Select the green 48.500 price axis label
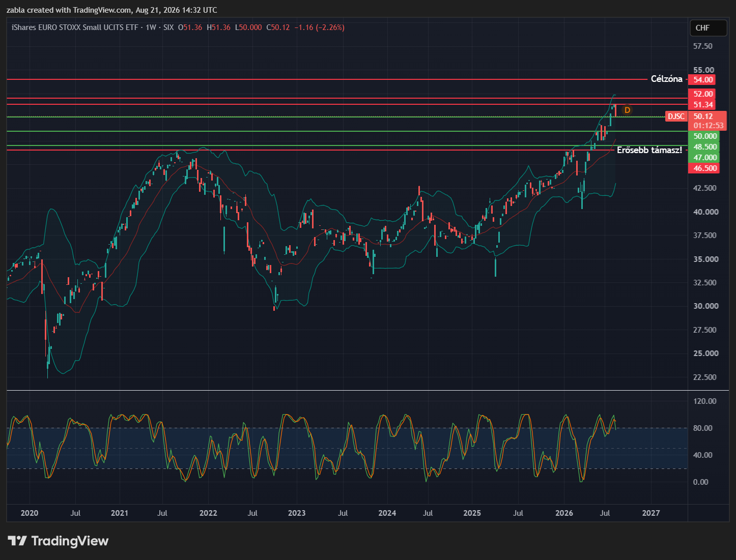 point(705,146)
